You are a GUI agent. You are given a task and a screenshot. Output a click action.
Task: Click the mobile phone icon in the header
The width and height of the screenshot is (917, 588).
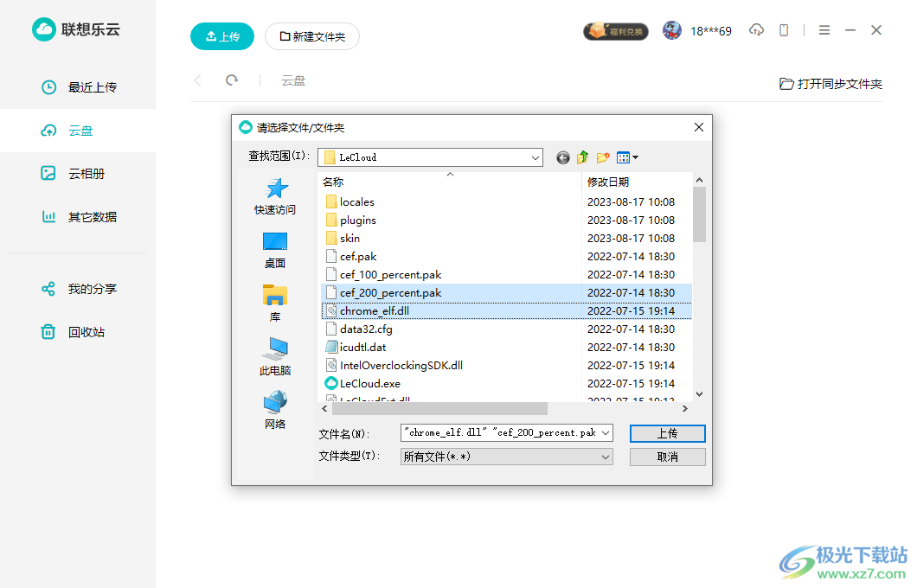[784, 29]
